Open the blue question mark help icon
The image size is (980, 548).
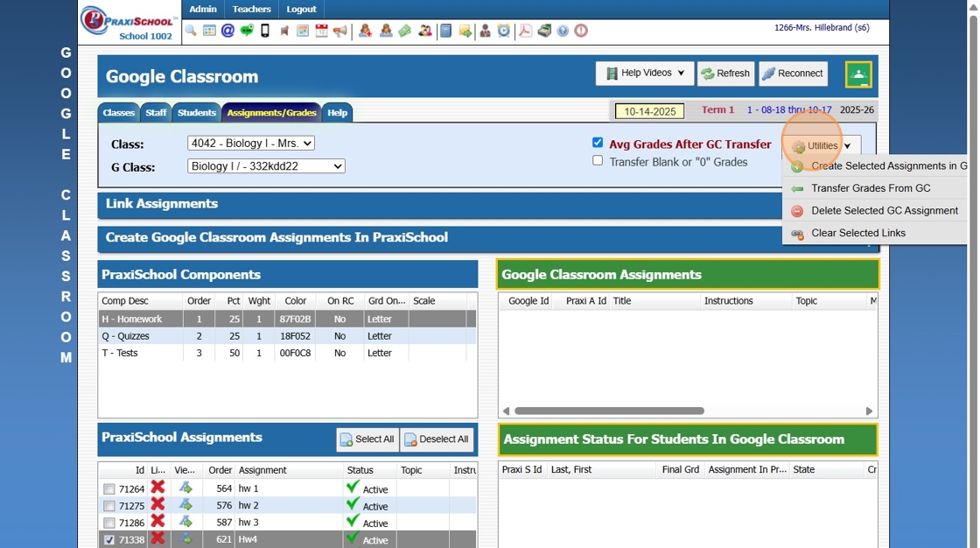pyautogui.click(x=563, y=31)
